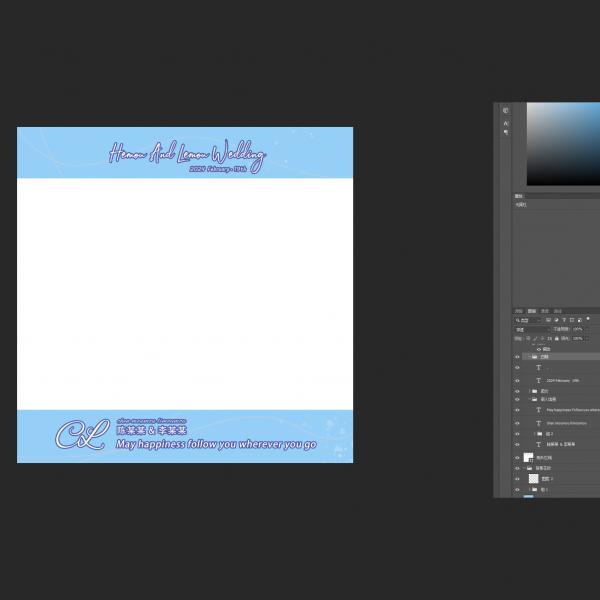Image resolution: width=600 pixels, height=600 pixels.
Task: Switch to the first tab in Layers panel group
Action: [x=519, y=311]
